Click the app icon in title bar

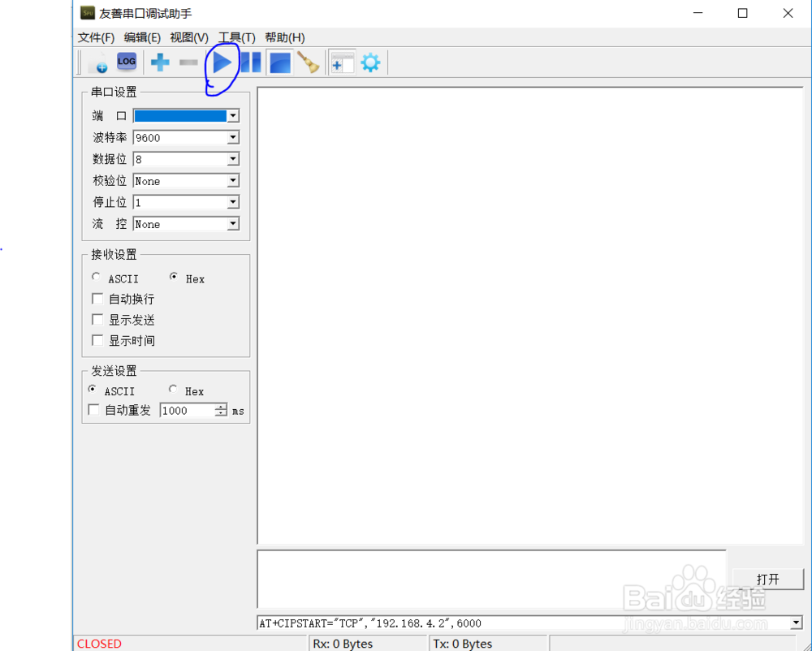88,13
